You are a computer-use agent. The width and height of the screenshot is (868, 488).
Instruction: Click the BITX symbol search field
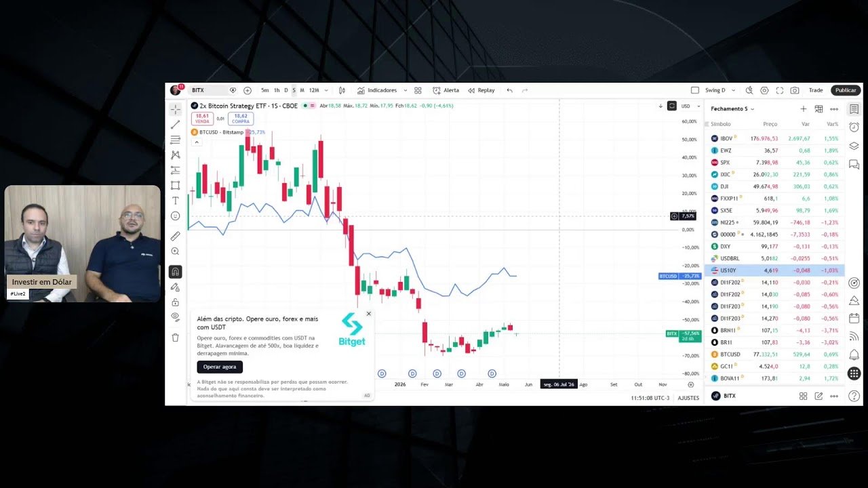[207, 90]
